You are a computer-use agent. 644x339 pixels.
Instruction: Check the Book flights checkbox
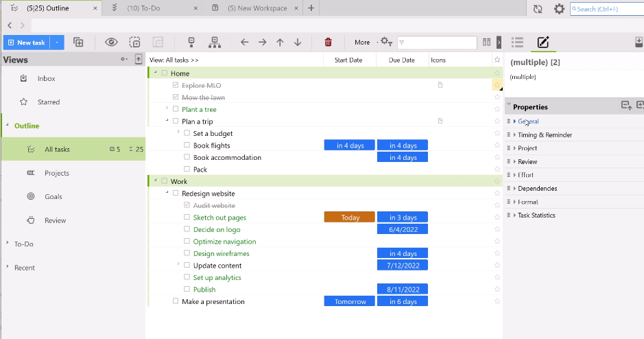click(187, 145)
